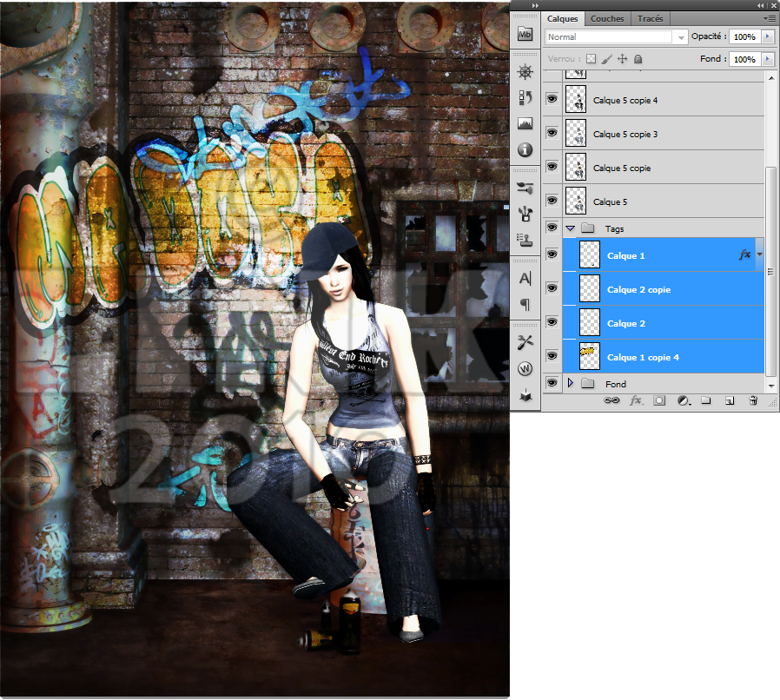This screenshot has height=700, width=780.
Task: Collapse the Tags layer group
Action: click(571, 228)
